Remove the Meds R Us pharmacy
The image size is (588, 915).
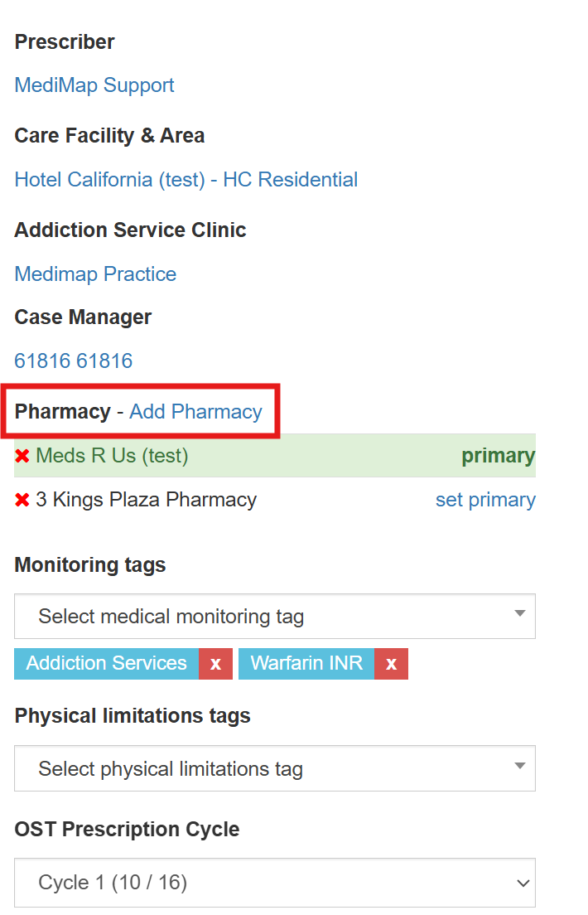click(22, 456)
